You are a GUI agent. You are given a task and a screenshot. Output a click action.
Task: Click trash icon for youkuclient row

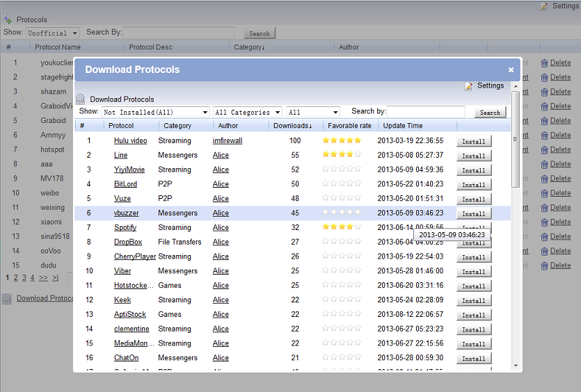pos(544,63)
